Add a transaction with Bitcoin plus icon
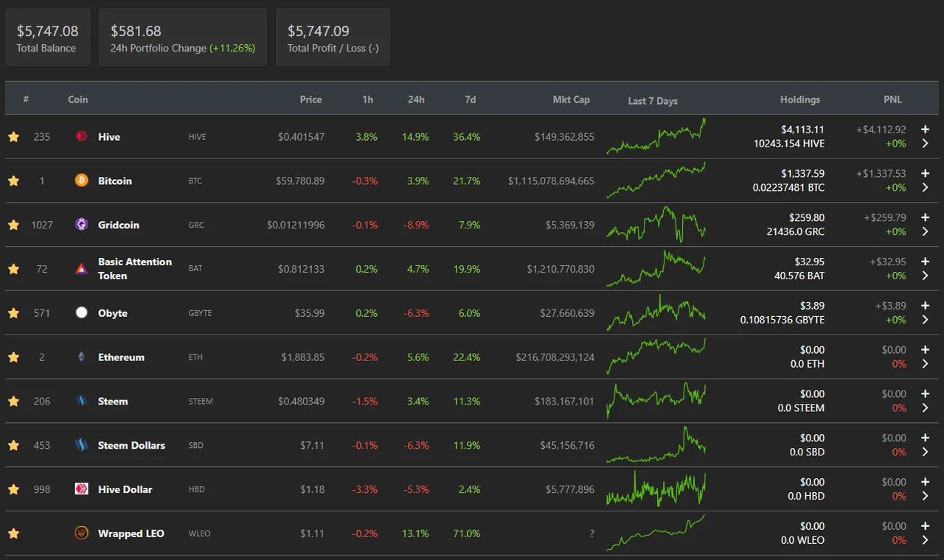Screen dimensions: 944x560 coord(925,173)
